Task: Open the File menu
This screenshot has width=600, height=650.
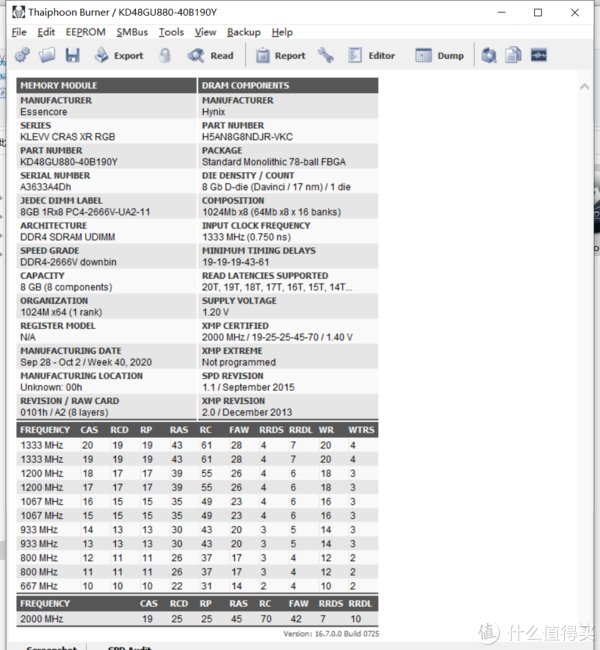Action: click(19, 32)
